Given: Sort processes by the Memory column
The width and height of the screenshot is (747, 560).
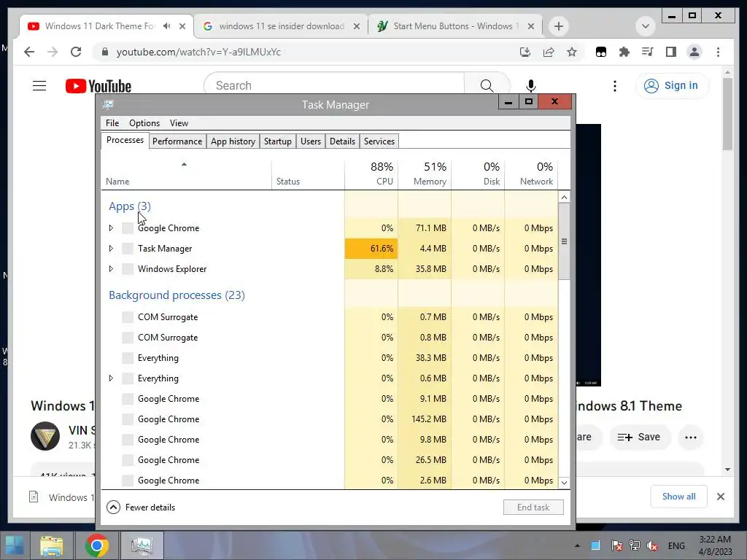Looking at the screenshot, I should click(x=425, y=174).
